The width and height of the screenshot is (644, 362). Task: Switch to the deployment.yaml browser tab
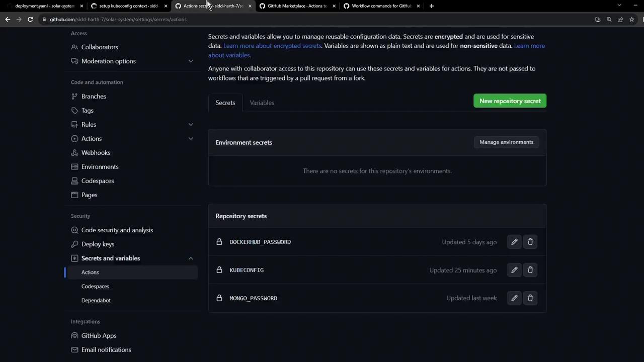click(x=44, y=6)
